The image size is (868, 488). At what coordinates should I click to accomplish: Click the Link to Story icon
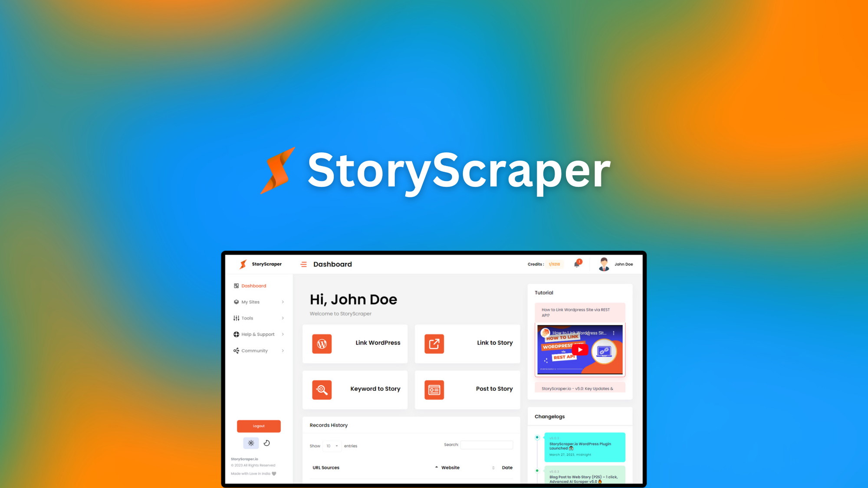tap(434, 343)
